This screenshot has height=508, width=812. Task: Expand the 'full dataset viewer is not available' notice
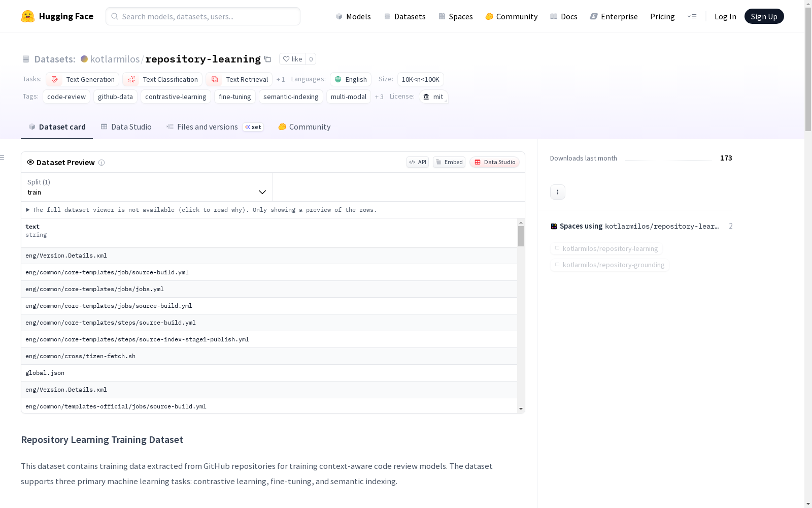[201, 210]
